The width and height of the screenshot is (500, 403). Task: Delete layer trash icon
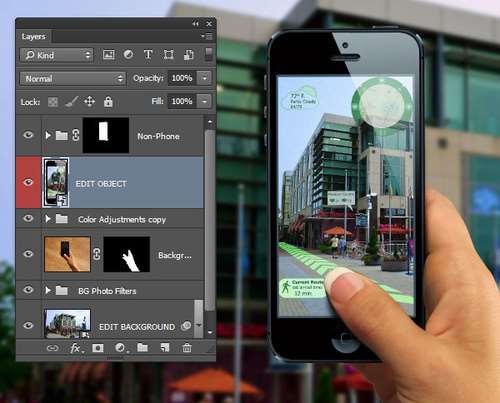point(187,348)
